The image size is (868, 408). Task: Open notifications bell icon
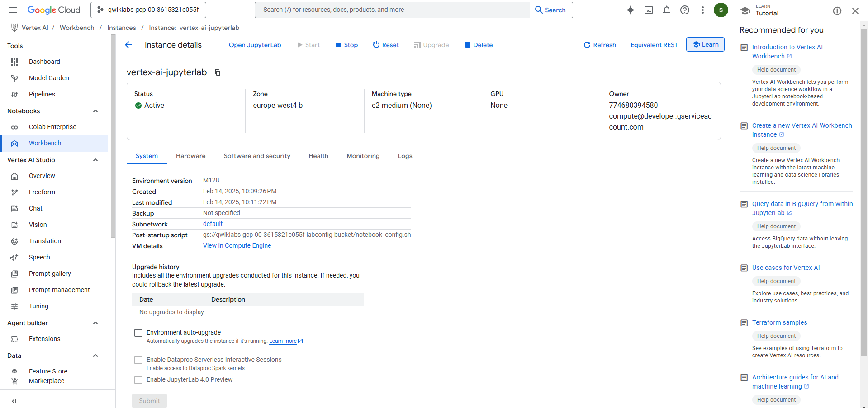coord(667,10)
